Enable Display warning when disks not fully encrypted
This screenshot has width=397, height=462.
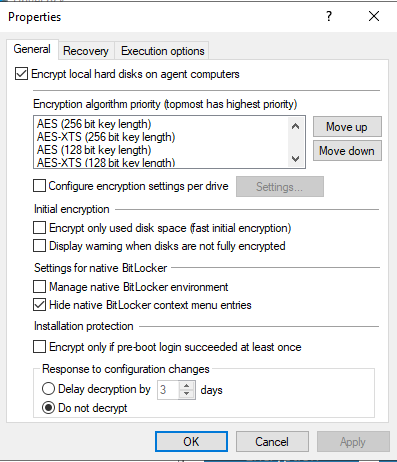tap(39, 246)
